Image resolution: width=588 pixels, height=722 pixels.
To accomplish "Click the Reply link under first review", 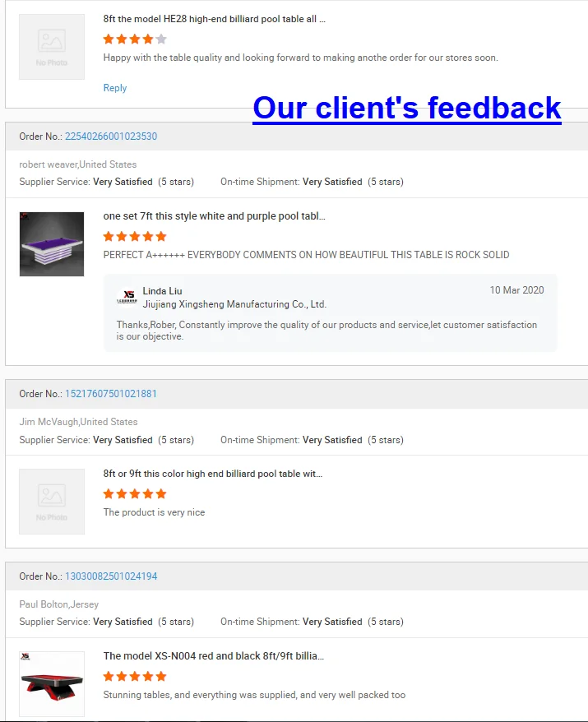I will [x=114, y=87].
